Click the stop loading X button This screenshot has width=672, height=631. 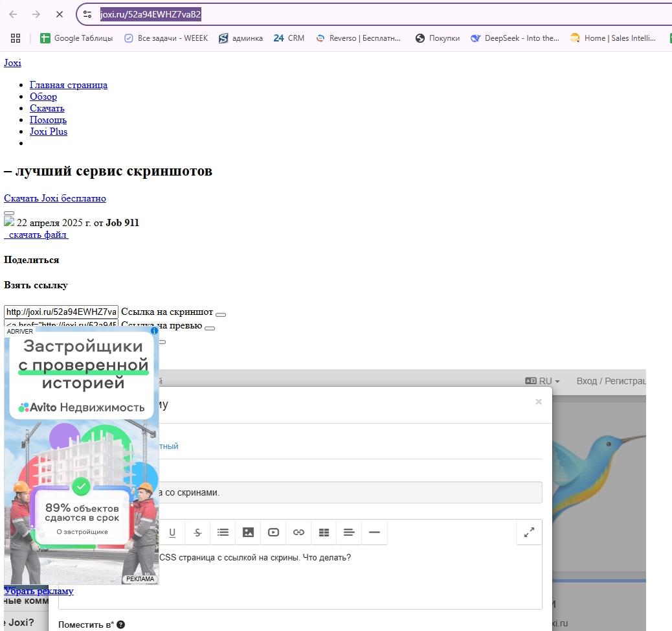[x=58, y=14]
